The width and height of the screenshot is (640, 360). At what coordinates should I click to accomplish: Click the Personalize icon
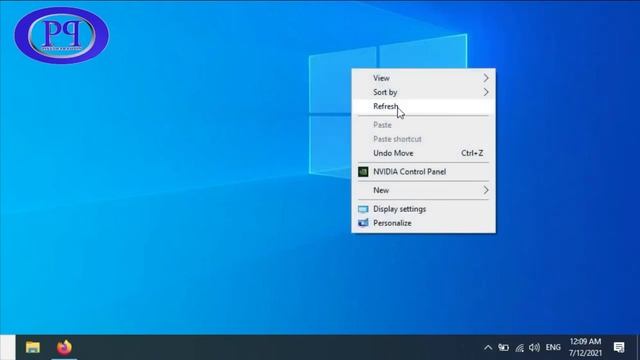click(363, 223)
